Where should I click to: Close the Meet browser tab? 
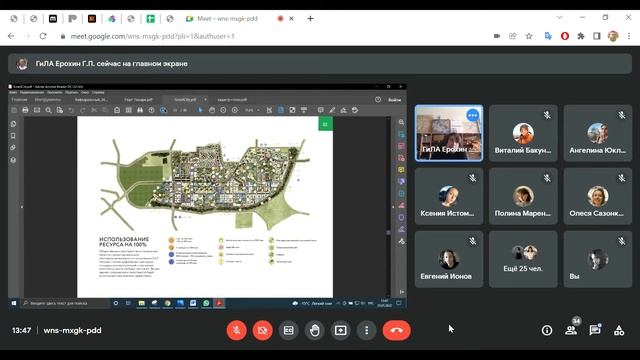coord(291,19)
